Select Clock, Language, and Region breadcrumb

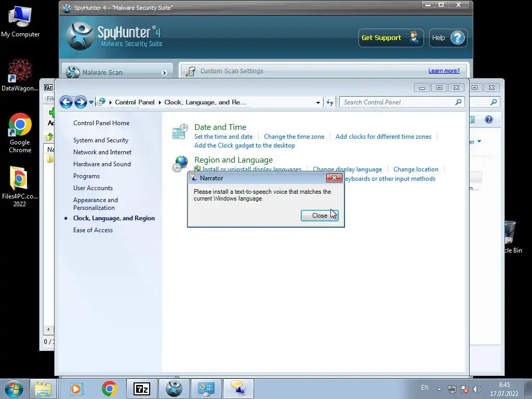(x=205, y=102)
